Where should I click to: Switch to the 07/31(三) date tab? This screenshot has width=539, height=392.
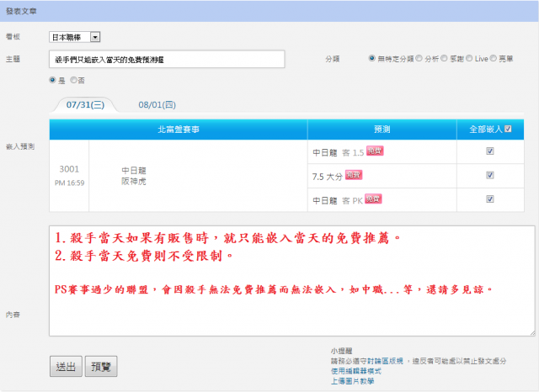tap(84, 106)
